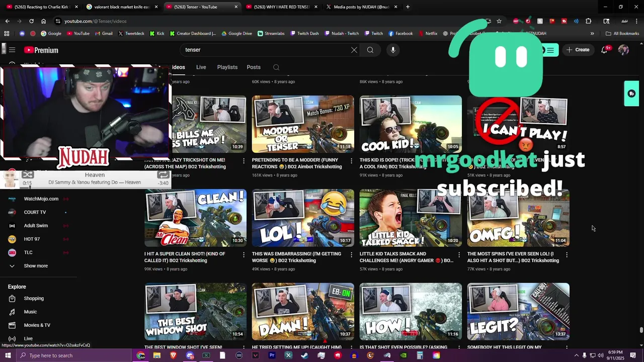Switch to 'valorant black market knife' tab
Image resolution: width=644 pixels, height=362 pixels.
(121, 7)
